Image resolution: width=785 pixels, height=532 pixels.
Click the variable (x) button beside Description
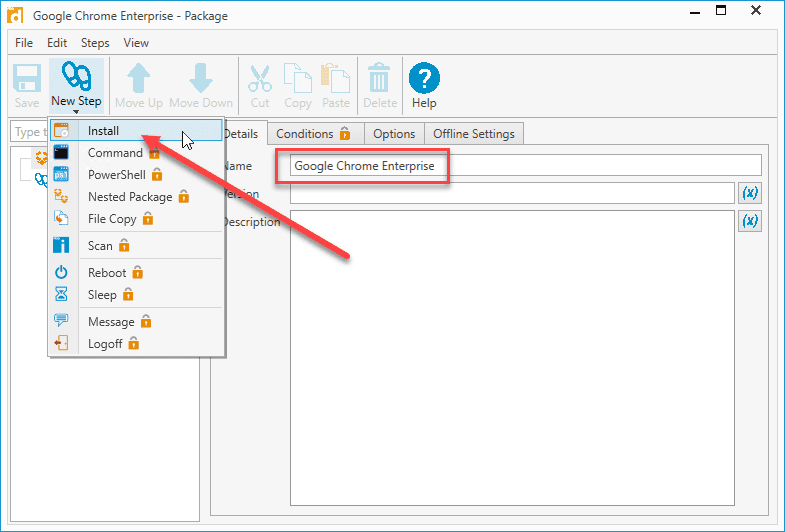pos(749,221)
